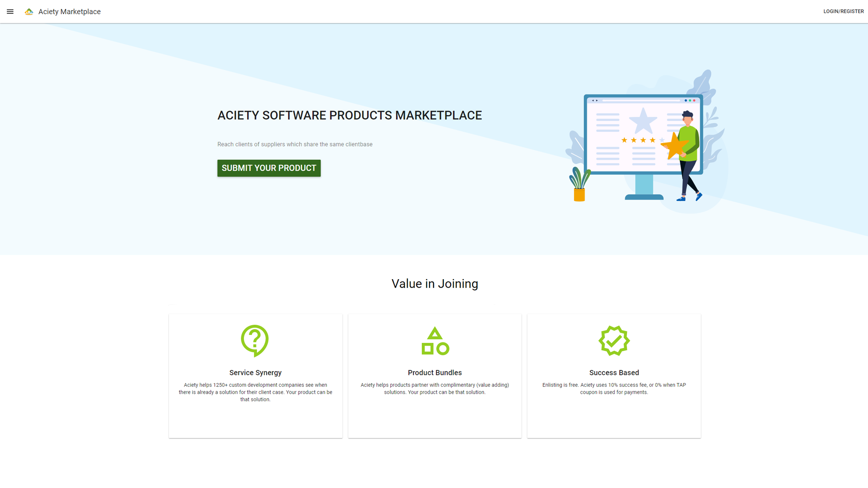Image resolution: width=868 pixels, height=488 pixels.
Task: Click the Service Synergy question mark icon
Action: pos(255,341)
